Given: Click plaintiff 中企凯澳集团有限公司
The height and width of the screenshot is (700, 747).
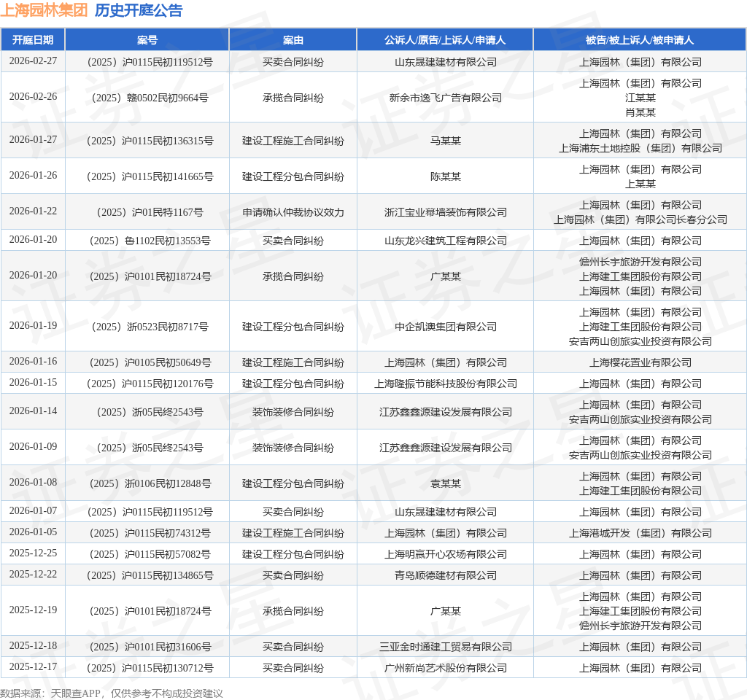Looking at the screenshot, I should (x=446, y=327).
